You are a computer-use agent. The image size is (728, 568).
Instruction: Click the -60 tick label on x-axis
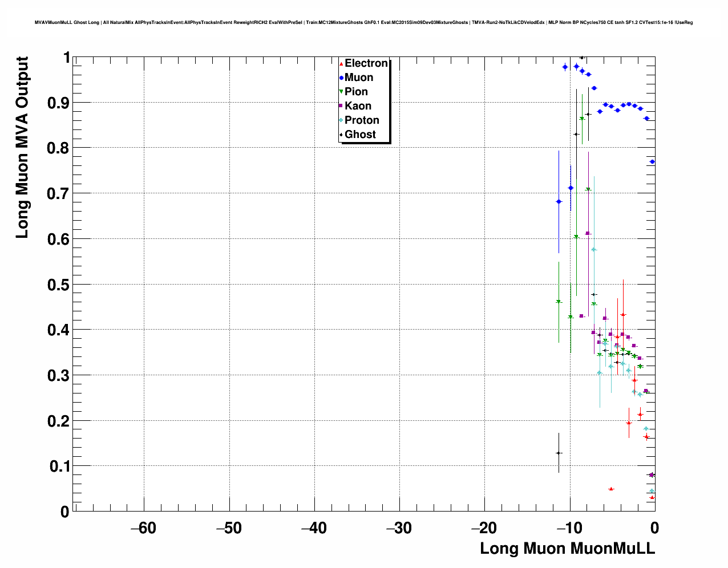point(143,528)
